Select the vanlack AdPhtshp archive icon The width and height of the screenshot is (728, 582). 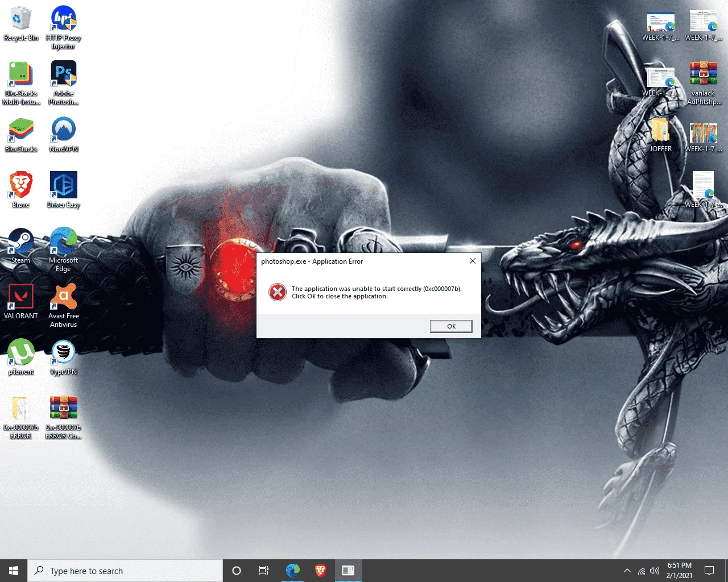click(704, 84)
